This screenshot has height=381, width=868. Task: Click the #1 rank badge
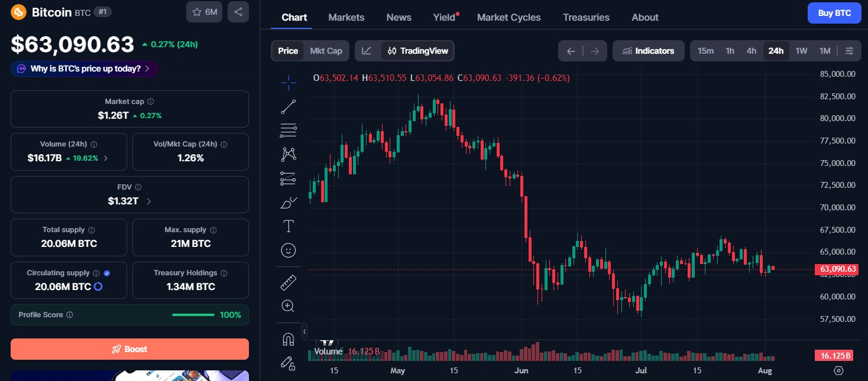[x=103, y=12]
